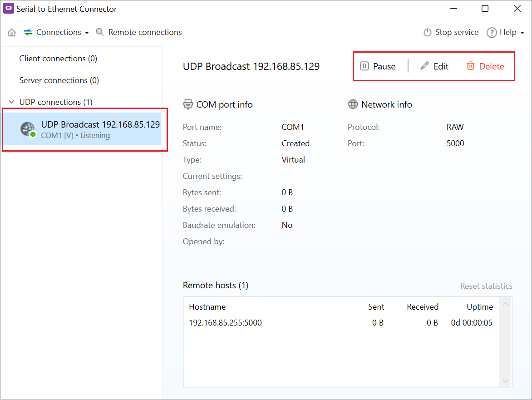Click the remote hosts scroll up arrow
Image resolution: width=532 pixels, height=400 pixels.
505,304
